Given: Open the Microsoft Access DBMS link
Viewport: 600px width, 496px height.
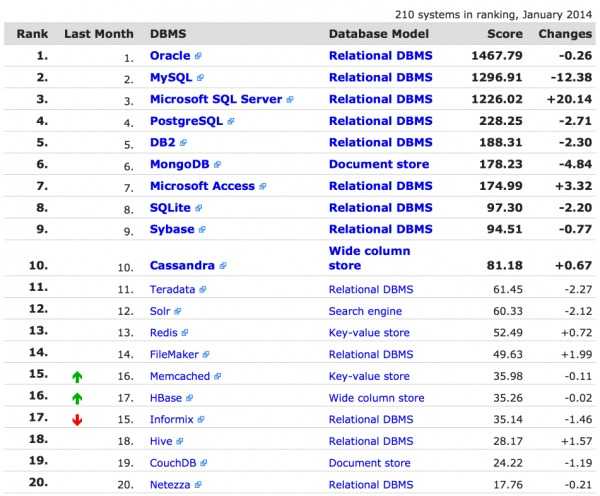Looking at the screenshot, I should pyautogui.click(x=203, y=186).
